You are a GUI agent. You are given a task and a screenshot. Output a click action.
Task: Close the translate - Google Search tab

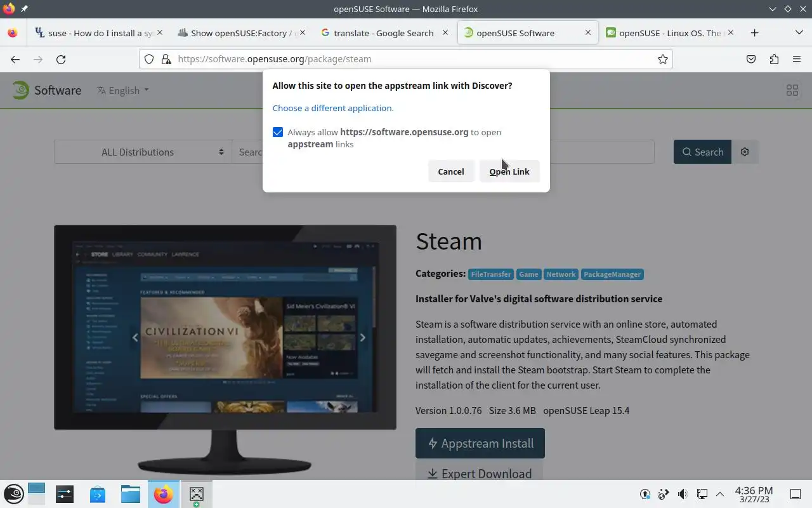coord(445,33)
